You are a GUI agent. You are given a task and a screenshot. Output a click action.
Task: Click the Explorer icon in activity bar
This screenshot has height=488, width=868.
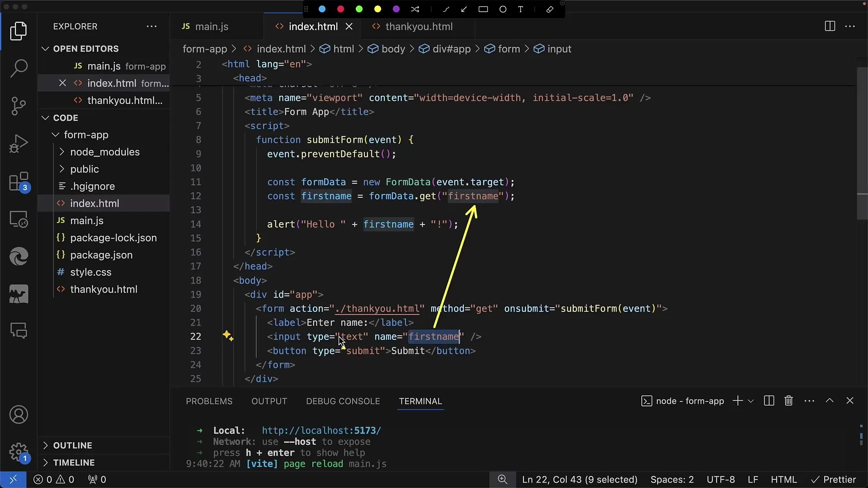click(x=19, y=31)
